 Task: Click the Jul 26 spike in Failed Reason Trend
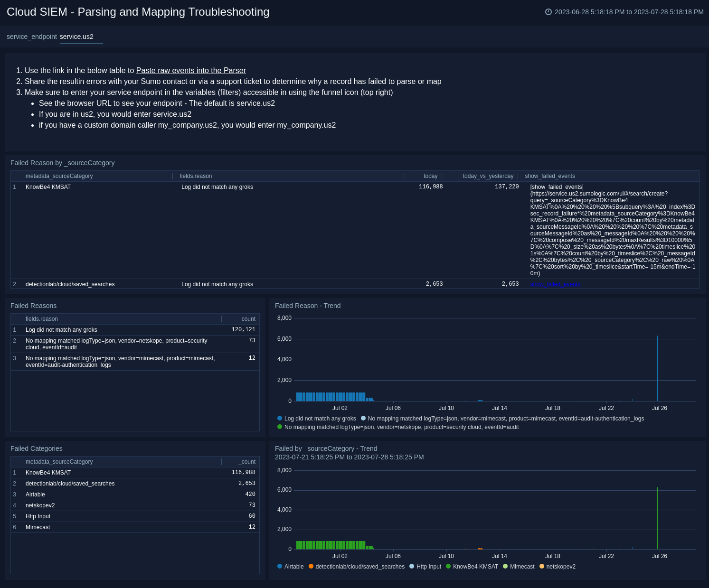click(x=658, y=368)
